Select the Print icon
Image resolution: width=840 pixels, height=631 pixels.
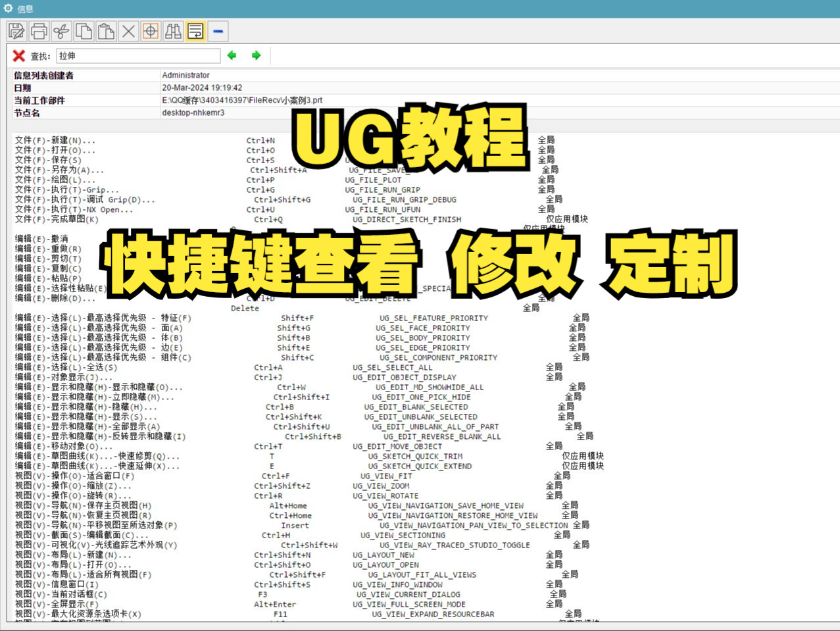pos(38,30)
